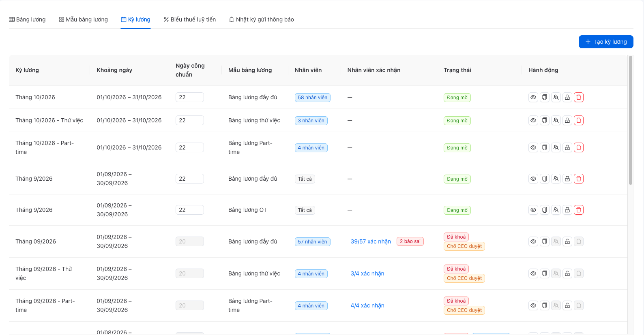This screenshot has height=335, width=644.
Task: Open the 39/57 xác nhận link
Action: coord(371,241)
